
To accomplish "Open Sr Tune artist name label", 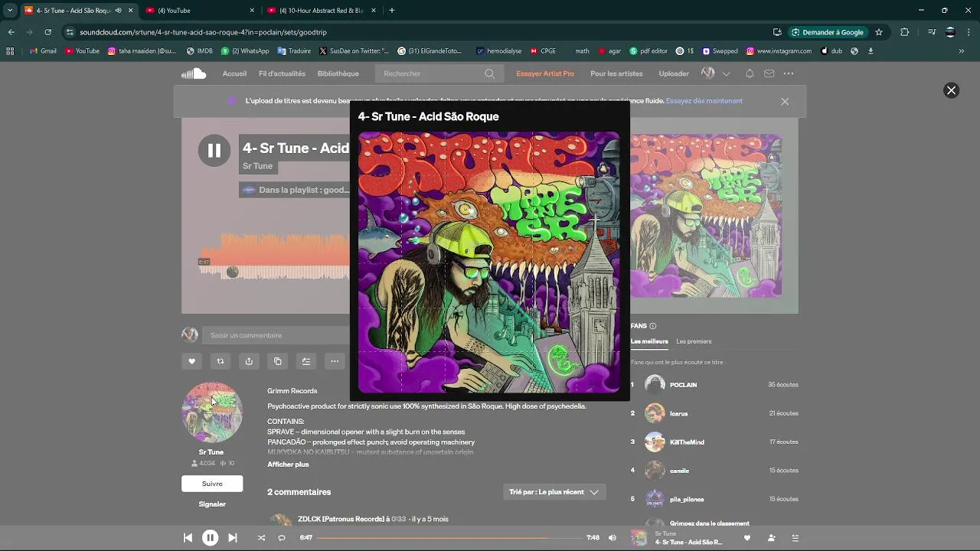I will coord(257,166).
